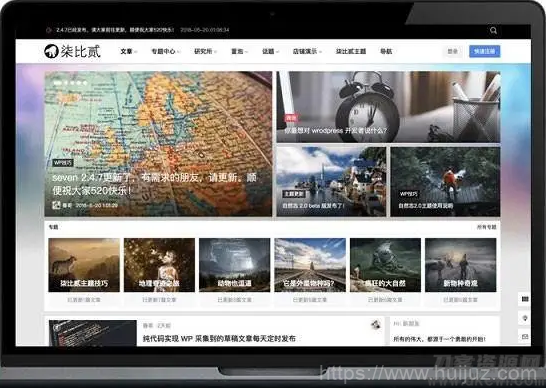Open the 导航 nav item
The width and height of the screenshot is (546, 388).
pyautogui.click(x=386, y=51)
